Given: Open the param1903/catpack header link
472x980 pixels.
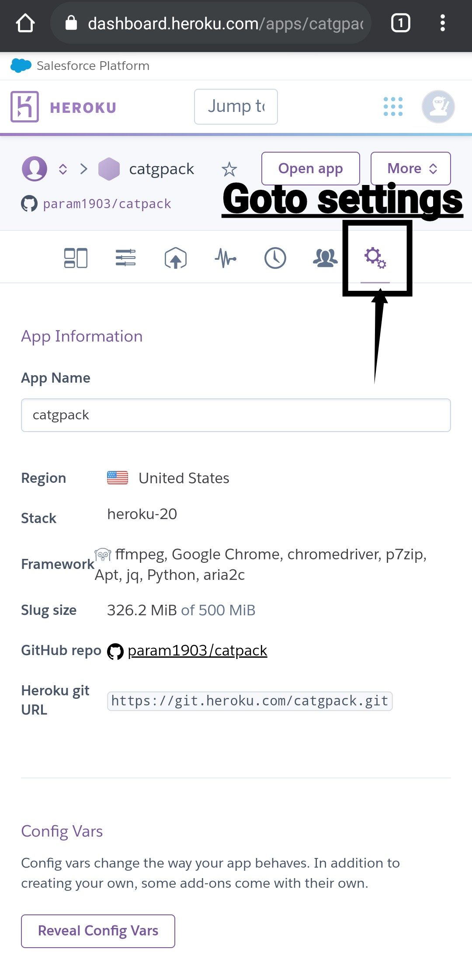Looking at the screenshot, I should pyautogui.click(x=107, y=204).
